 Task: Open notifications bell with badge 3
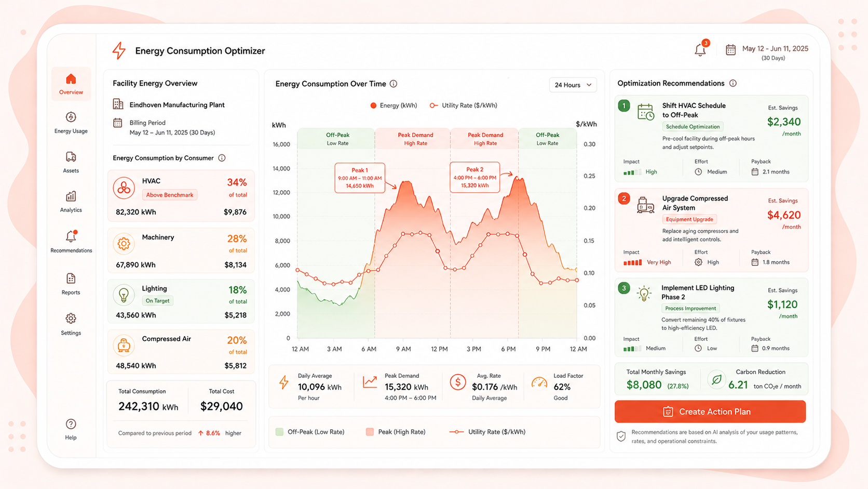(701, 49)
